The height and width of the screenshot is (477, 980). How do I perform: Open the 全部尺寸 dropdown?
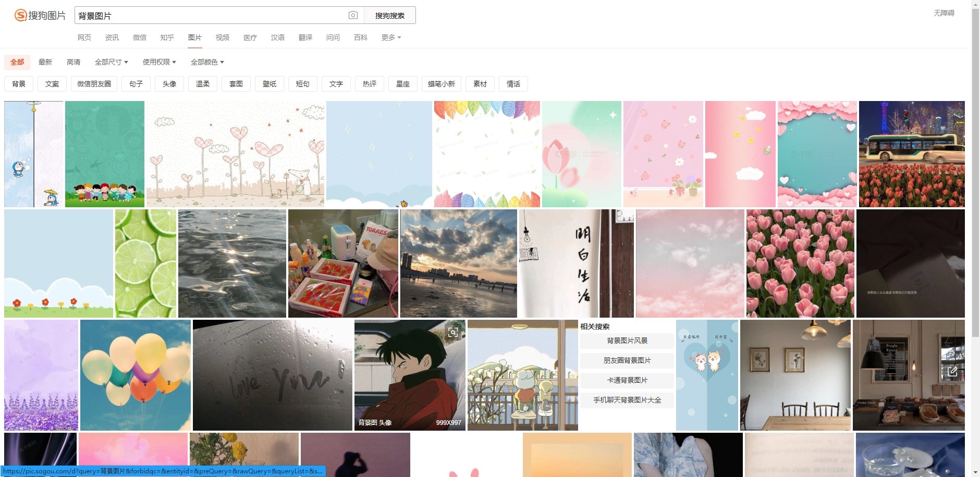(111, 62)
